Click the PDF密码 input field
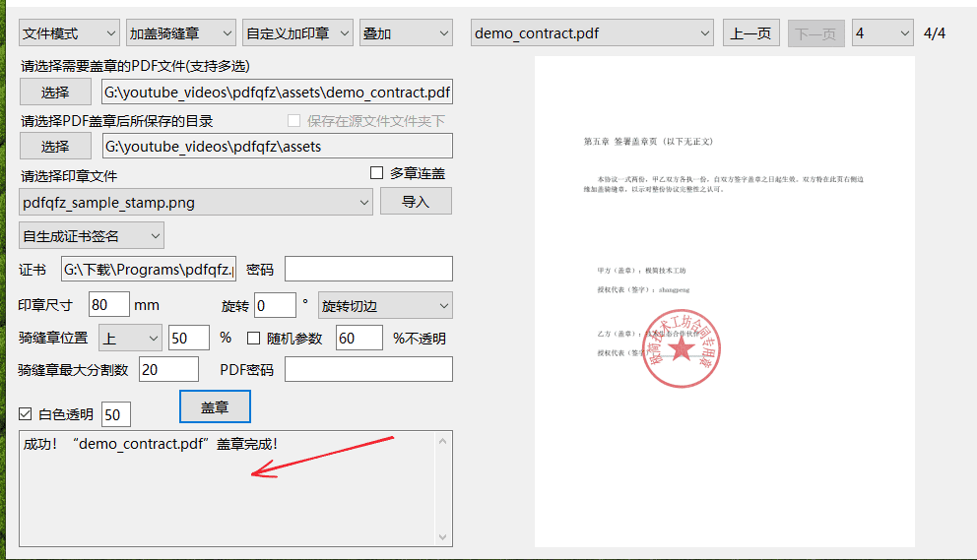 369,369
